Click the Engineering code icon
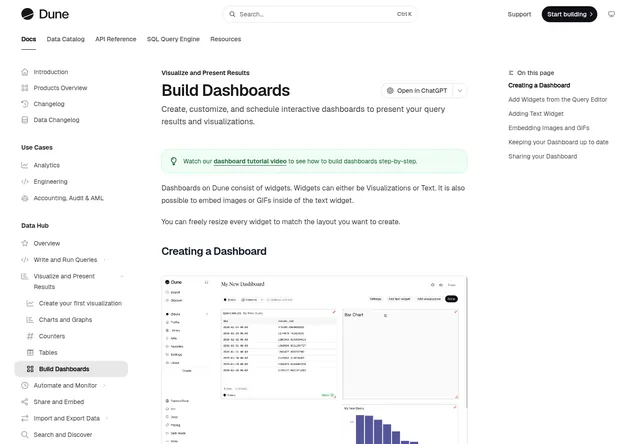The width and height of the screenshot is (640, 444). pos(25,182)
